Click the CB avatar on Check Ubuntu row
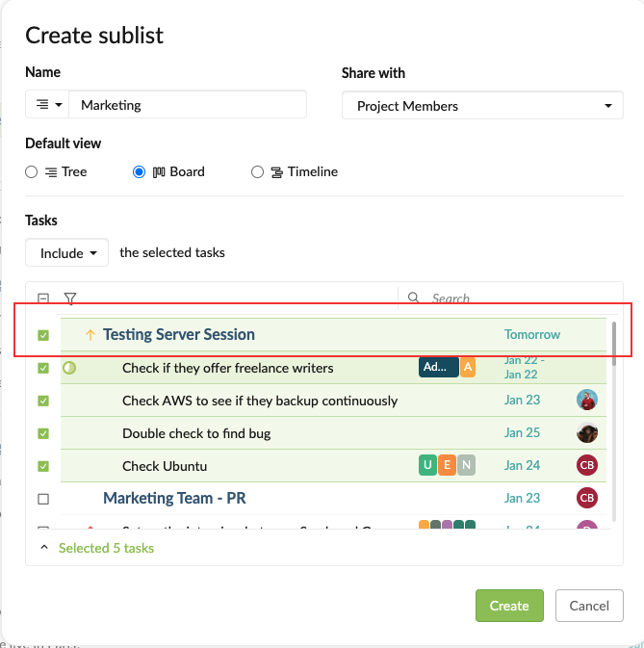The width and height of the screenshot is (644, 648). tap(587, 465)
